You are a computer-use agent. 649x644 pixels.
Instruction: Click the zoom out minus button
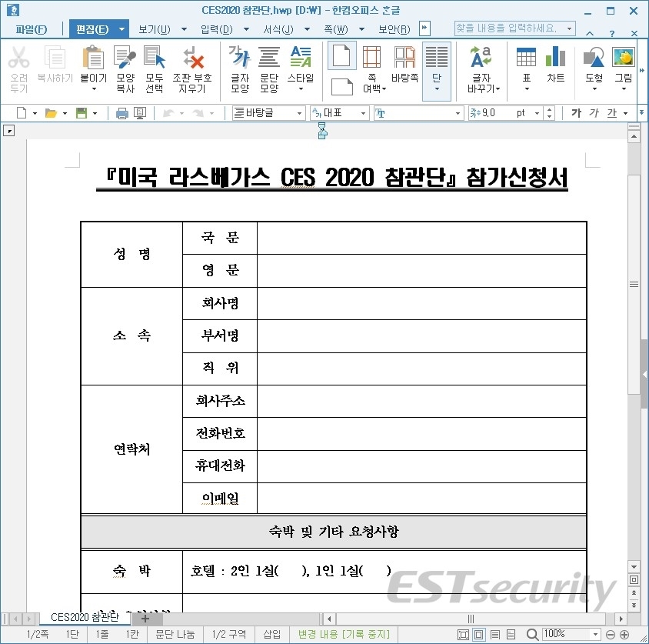tap(610, 635)
